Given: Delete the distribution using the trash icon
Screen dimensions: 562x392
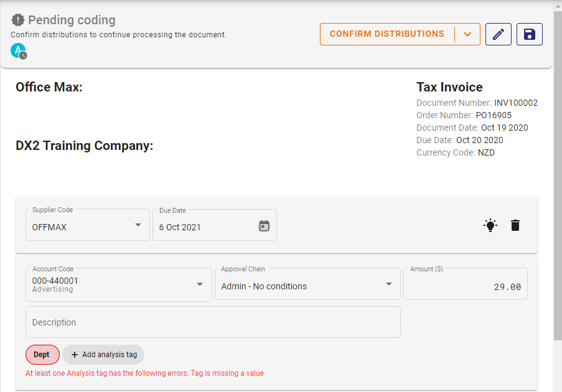Looking at the screenshot, I should tap(515, 225).
